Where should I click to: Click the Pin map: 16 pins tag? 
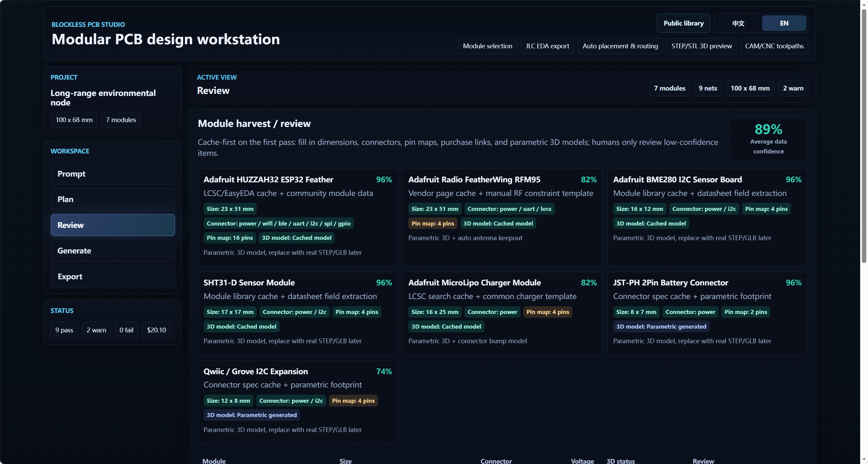tap(230, 238)
